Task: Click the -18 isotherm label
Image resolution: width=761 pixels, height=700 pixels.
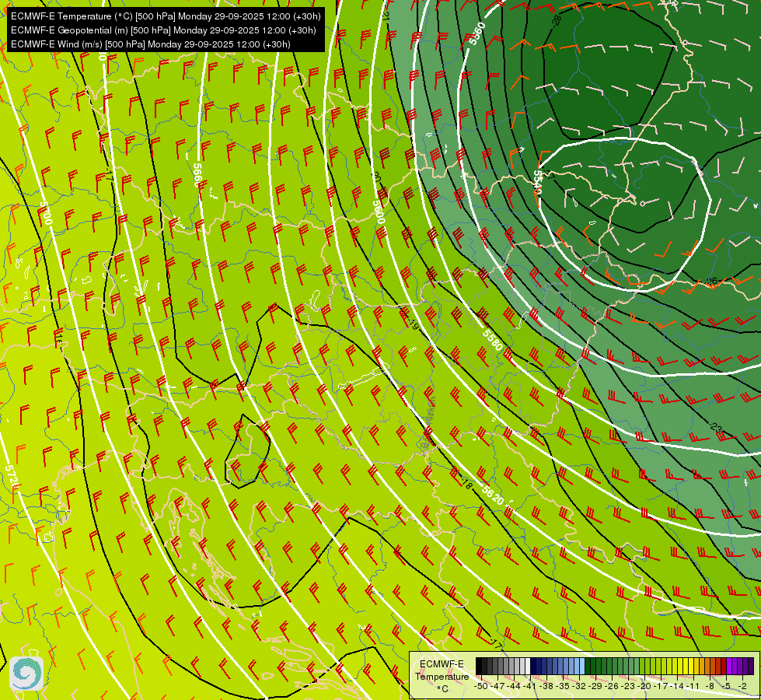Action: pos(466,485)
